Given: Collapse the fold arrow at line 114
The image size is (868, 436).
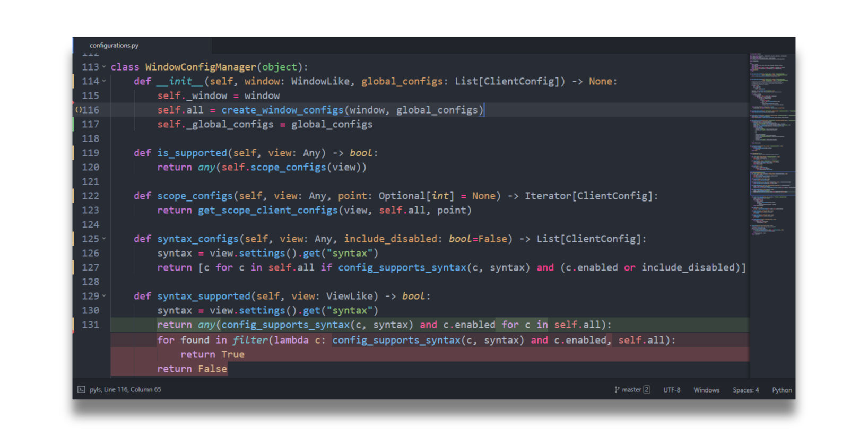Looking at the screenshot, I should coord(104,81).
